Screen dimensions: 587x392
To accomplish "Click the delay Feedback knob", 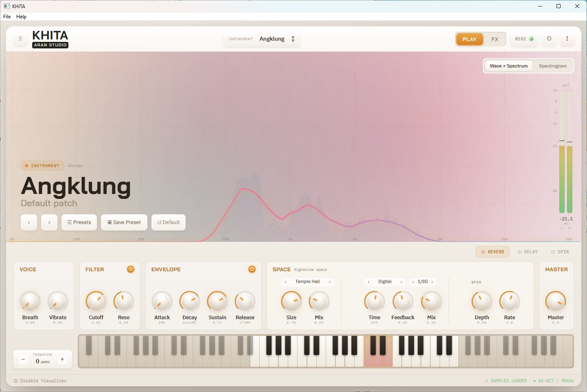I will tap(403, 301).
